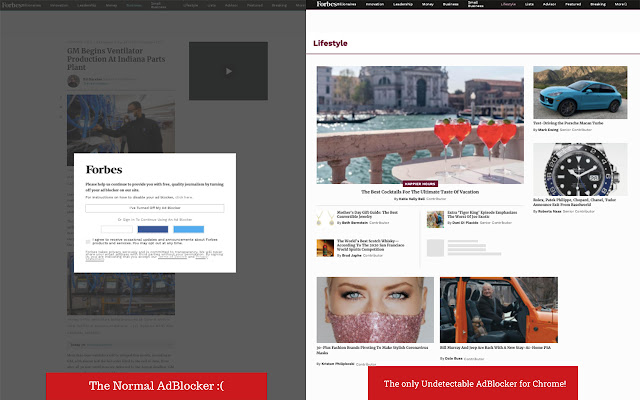Check the agree to receive updates checkbox
Screen dimensions: 640x400
[88, 241]
